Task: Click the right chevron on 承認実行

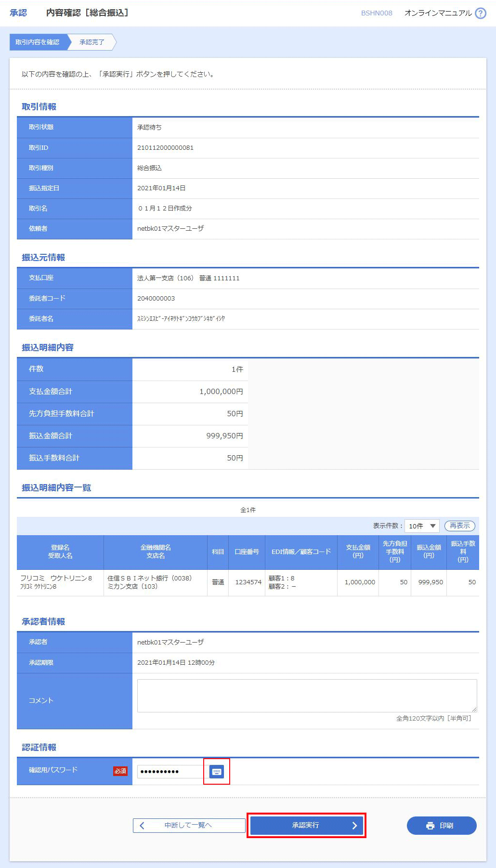Action: click(x=354, y=825)
